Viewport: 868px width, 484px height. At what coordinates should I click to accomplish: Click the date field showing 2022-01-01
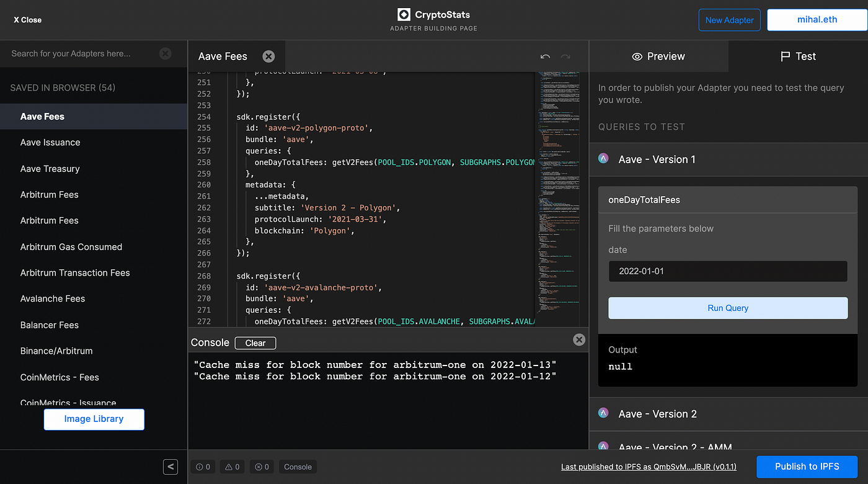click(x=728, y=271)
